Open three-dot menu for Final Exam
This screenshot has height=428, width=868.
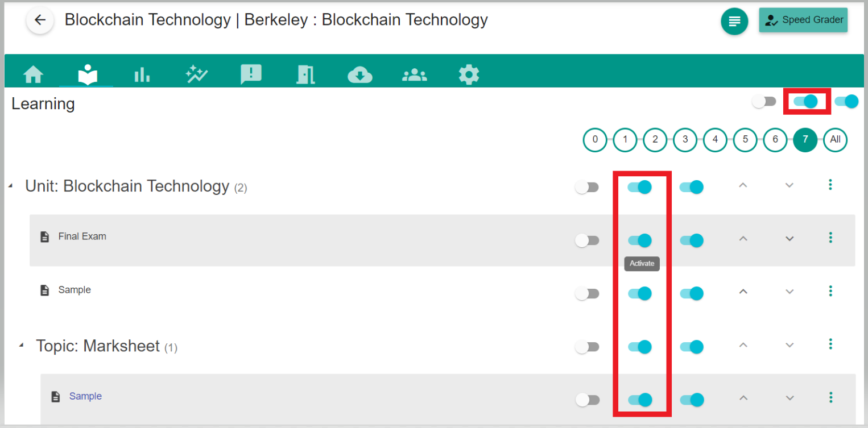pos(830,238)
